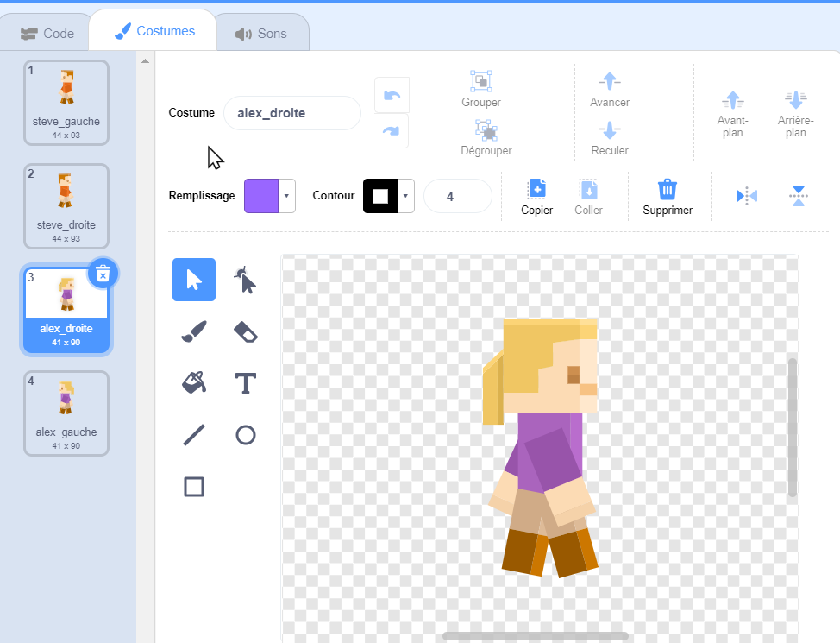Bring to front with Avant-plan
The width and height of the screenshot is (840, 643).
(732, 114)
